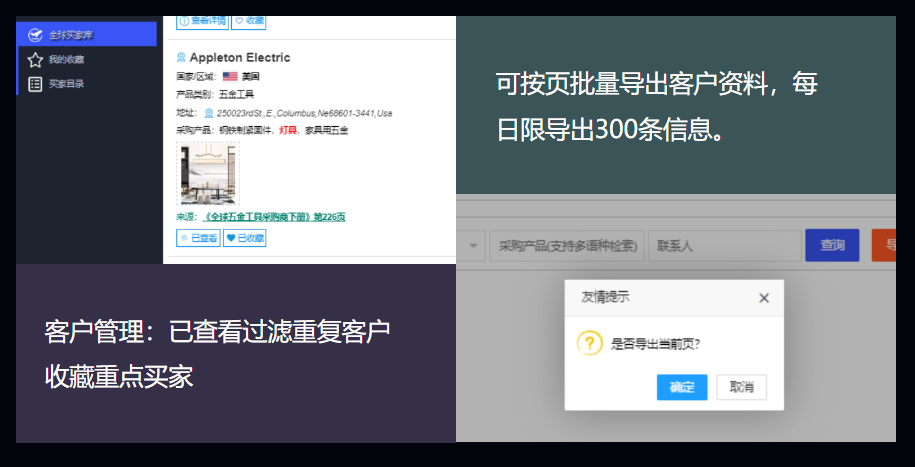Screen dimensions: 915x467
Task: Click the blue 查询 search button
Action: 832,245
